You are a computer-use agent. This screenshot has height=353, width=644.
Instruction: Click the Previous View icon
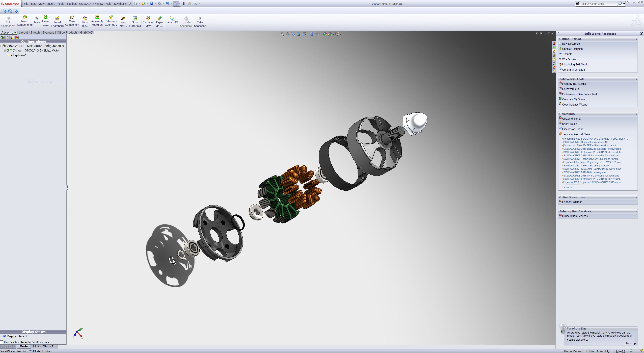click(293, 34)
